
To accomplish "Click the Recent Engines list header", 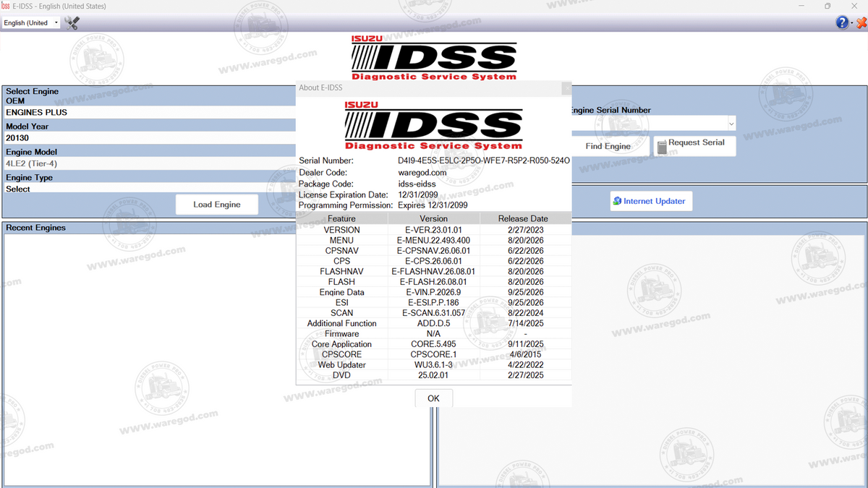I will pyautogui.click(x=36, y=228).
